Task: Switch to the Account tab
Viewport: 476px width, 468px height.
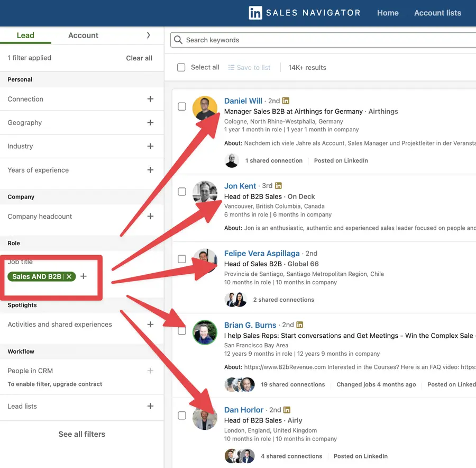Action: (x=83, y=35)
